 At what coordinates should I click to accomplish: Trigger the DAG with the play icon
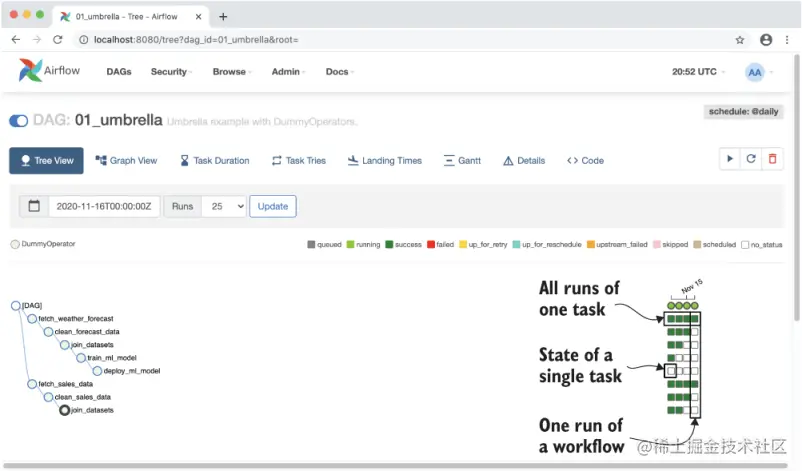coord(730,159)
